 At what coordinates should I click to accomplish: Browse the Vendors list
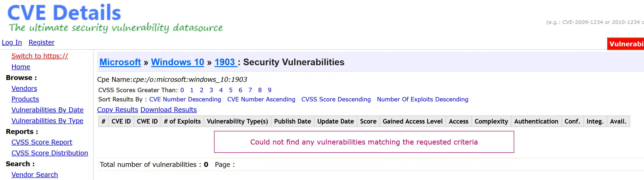24,89
